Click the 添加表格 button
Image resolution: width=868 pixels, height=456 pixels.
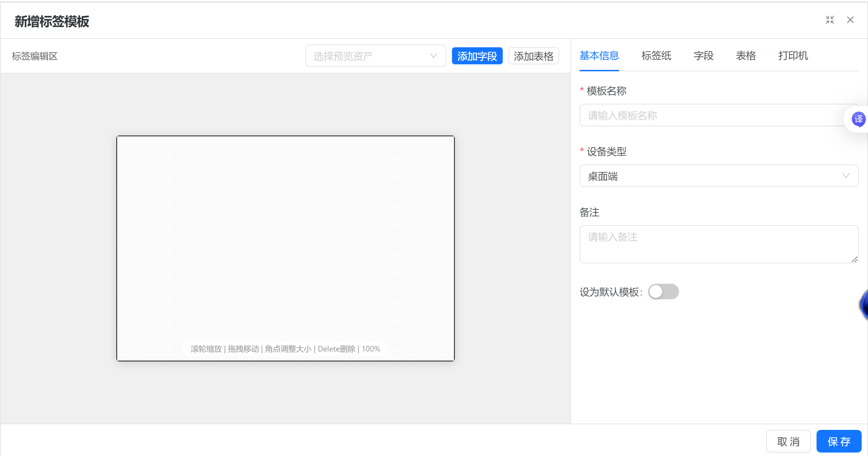pos(533,56)
